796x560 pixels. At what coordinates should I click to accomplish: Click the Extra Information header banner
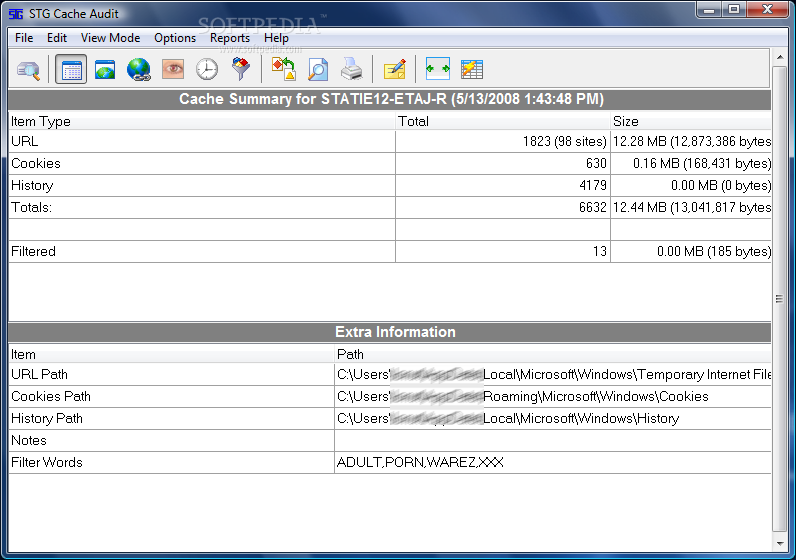click(x=390, y=332)
